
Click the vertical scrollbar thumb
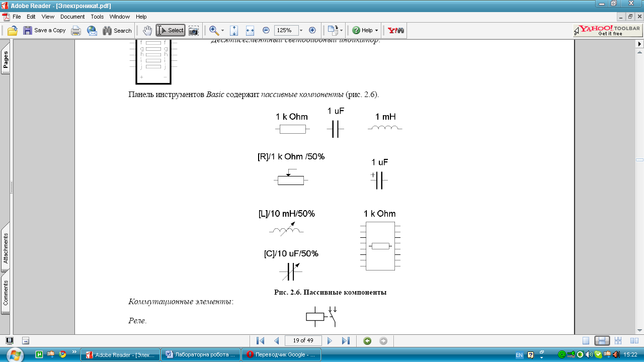[640, 159]
